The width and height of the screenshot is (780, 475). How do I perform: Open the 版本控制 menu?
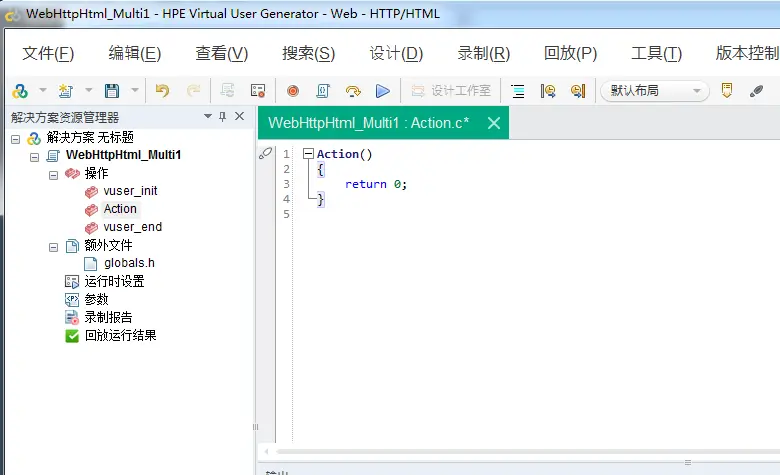pos(747,53)
